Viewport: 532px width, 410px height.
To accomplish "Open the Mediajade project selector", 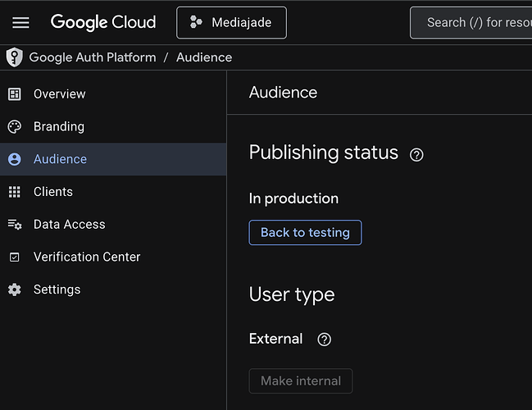I will tap(231, 23).
